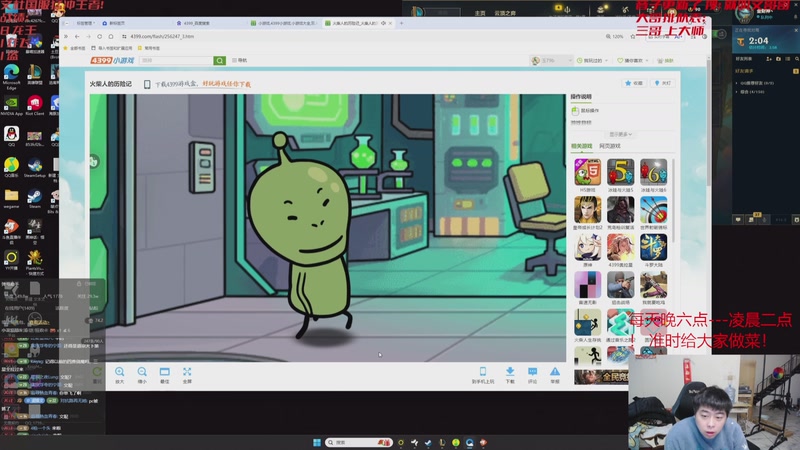The width and height of the screenshot is (800, 450).
Task: Open the 标签管理 tab manager dropdown
Action: point(86,23)
